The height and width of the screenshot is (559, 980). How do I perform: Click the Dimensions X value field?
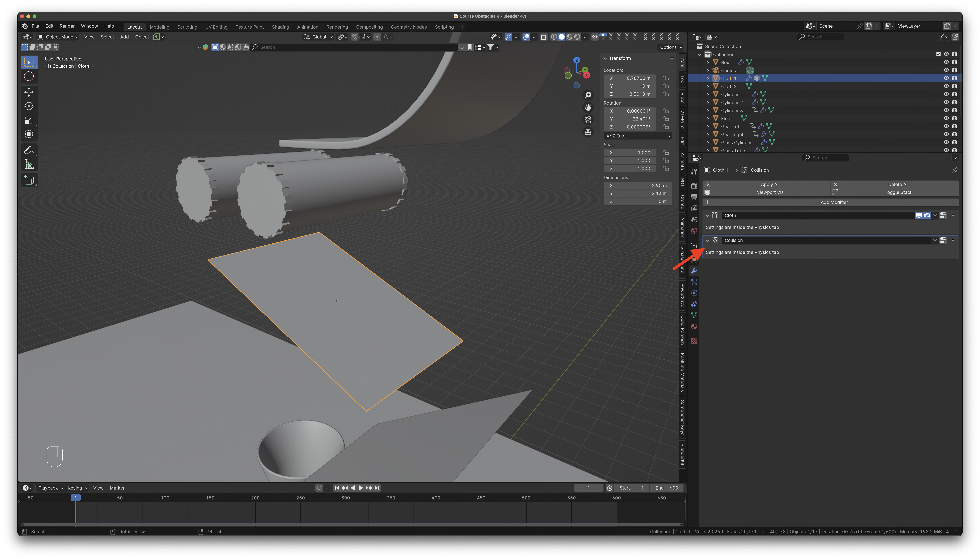638,185
